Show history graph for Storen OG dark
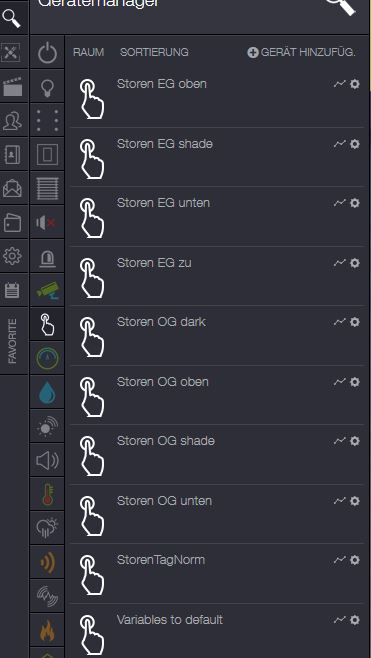This screenshot has height=658, width=371. [339, 322]
